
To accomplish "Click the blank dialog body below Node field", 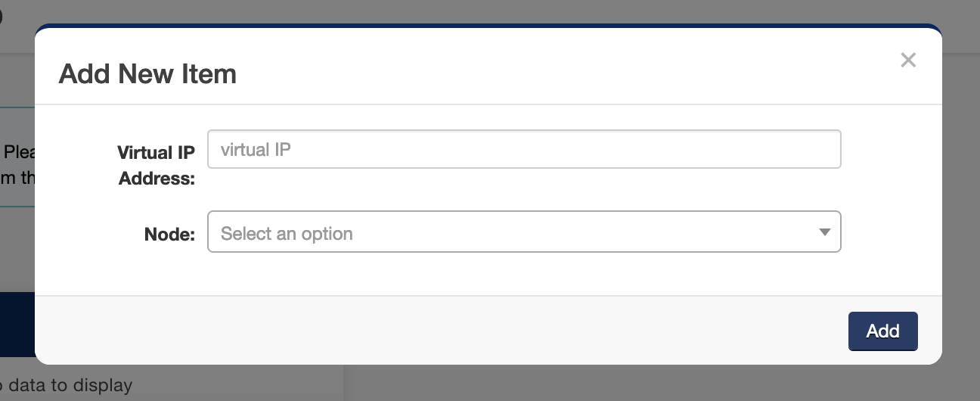I will [x=484, y=274].
